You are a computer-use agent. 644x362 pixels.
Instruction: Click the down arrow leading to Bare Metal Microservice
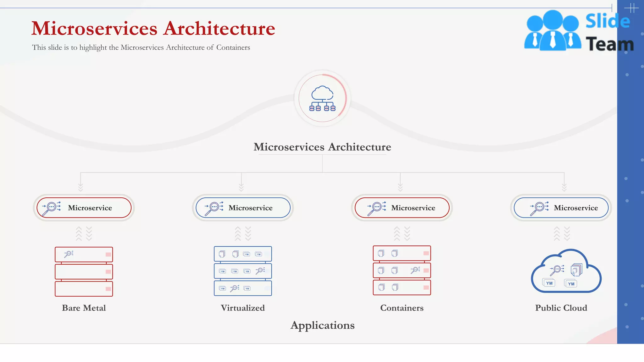coord(80,182)
